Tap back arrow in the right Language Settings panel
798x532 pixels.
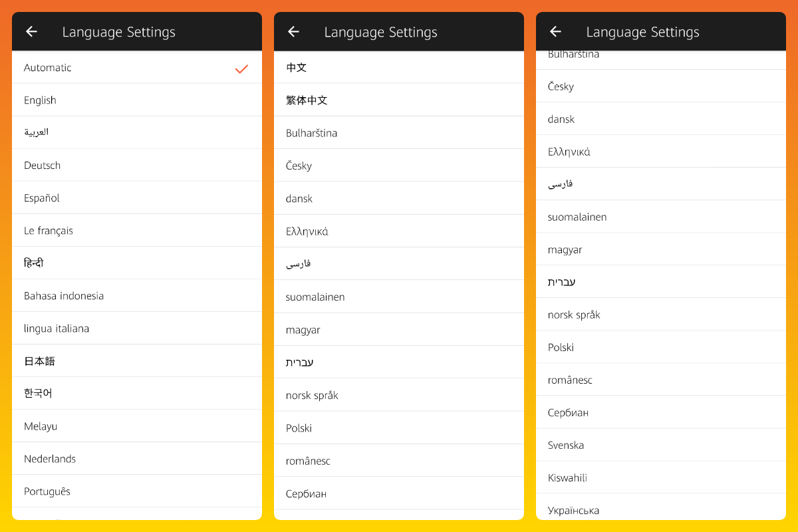pyautogui.click(x=555, y=32)
